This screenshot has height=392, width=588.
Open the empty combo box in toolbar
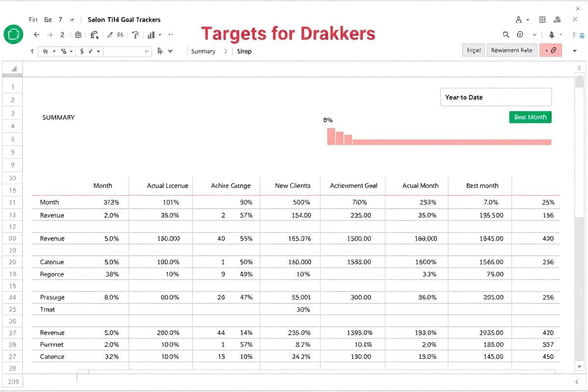pos(127,51)
